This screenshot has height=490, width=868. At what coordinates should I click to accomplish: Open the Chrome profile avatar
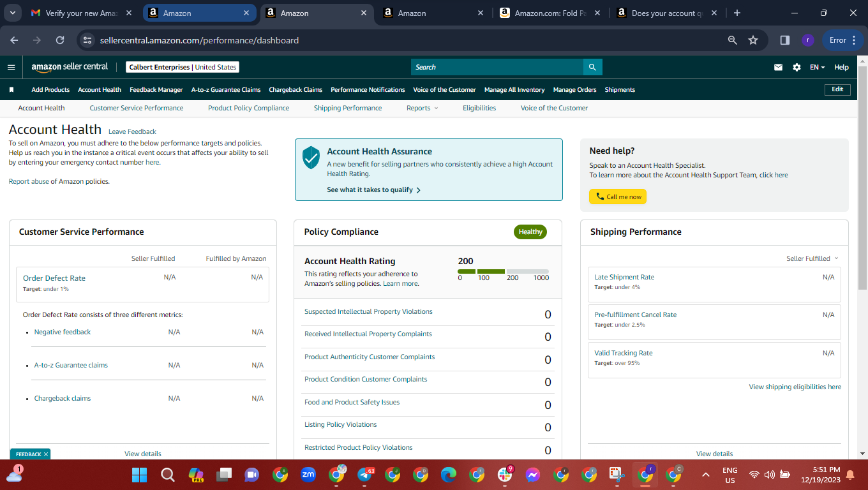point(807,40)
